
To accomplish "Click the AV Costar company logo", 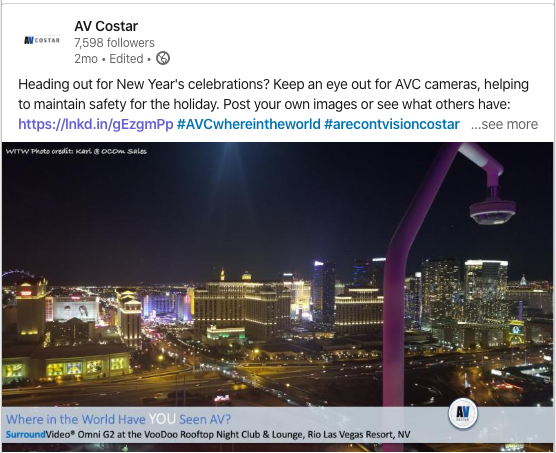I will 42,40.
